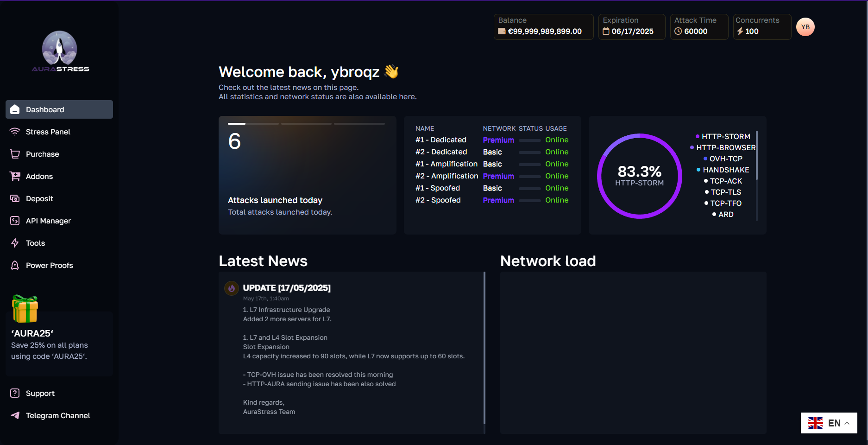Click the 'Latest News' heading
Screen dimensions: 868x445
tap(263, 261)
